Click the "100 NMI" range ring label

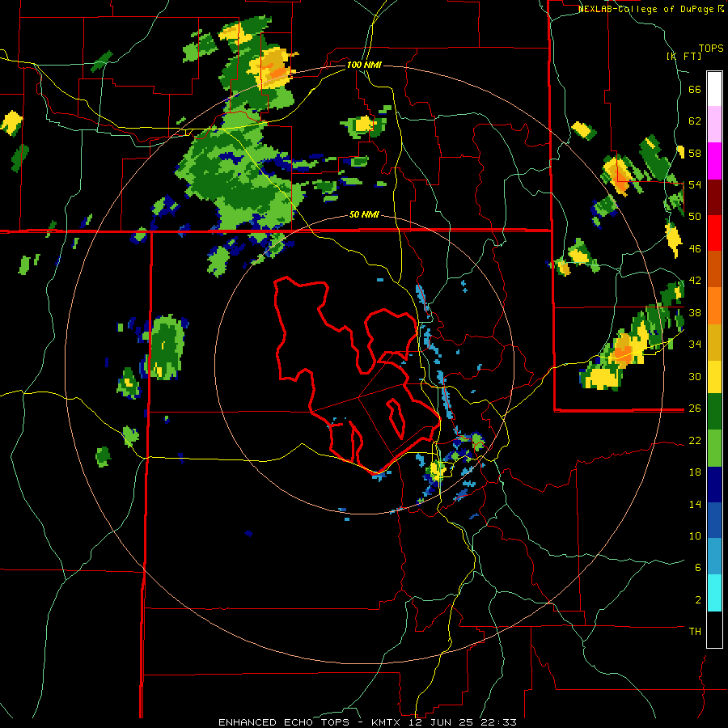tap(364, 65)
